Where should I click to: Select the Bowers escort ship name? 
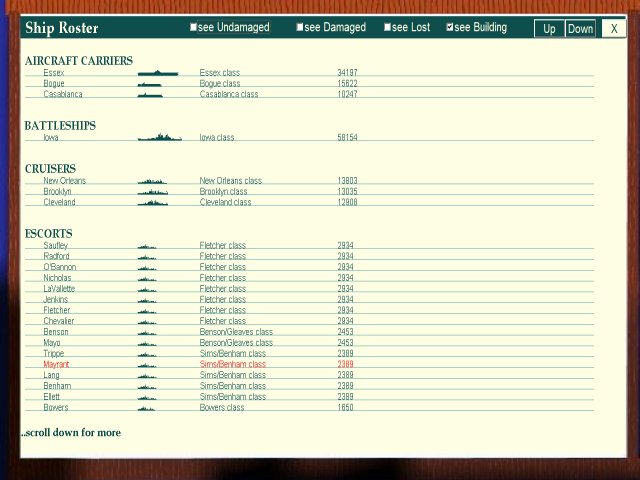[56, 407]
